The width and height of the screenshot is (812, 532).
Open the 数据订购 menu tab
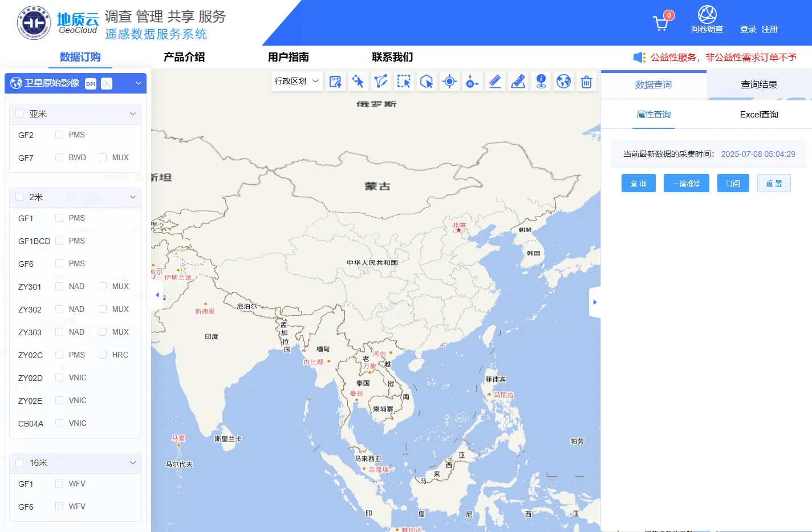[80, 57]
